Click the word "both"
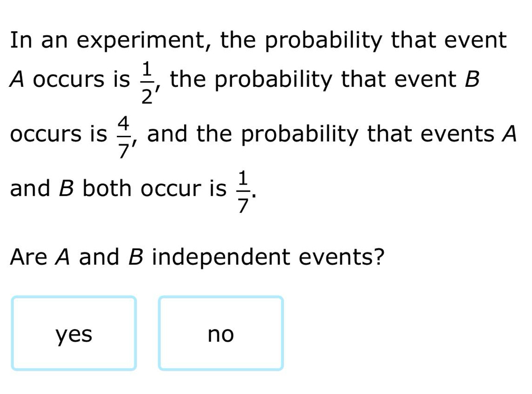This screenshot has width=532, height=394. coord(109,189)
